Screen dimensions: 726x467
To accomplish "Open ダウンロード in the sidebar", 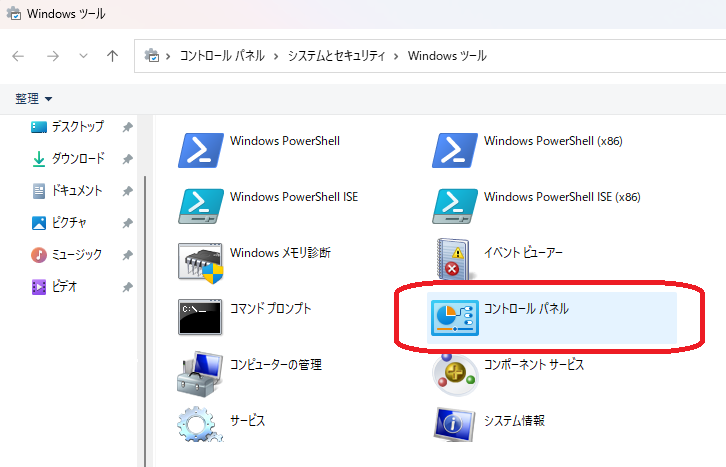I will [x=77, y=159].
